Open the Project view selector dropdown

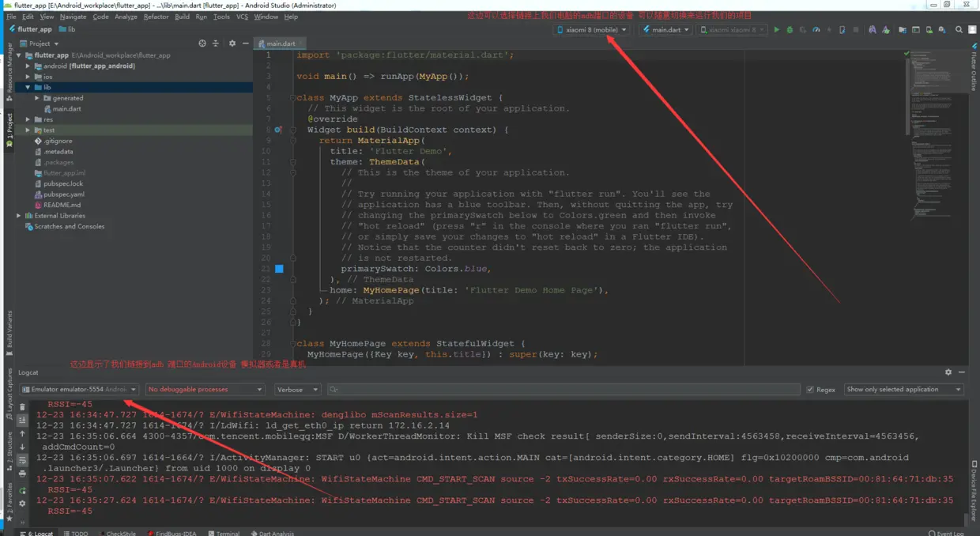[40, 43]
